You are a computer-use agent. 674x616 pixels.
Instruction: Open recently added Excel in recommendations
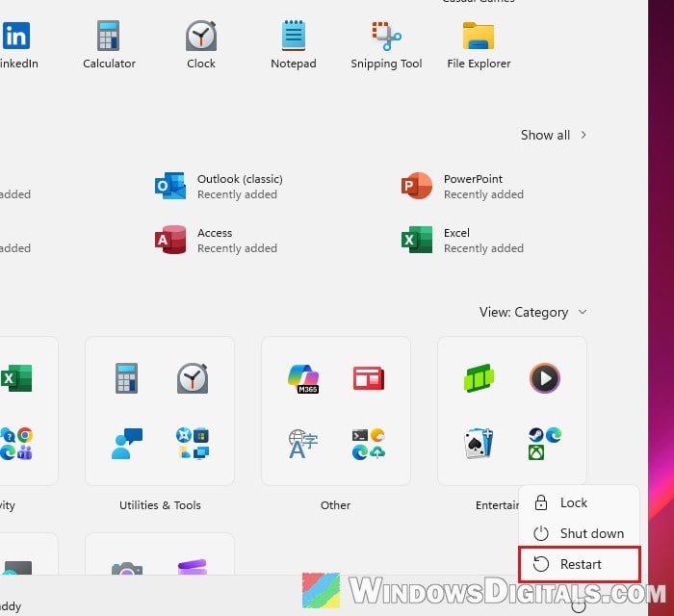pyautogui.click(x=462, y=240)
